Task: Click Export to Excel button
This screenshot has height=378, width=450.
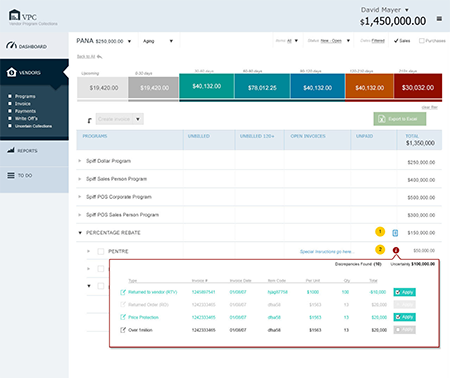Action: pyautogui.click(x=400, y=119)
